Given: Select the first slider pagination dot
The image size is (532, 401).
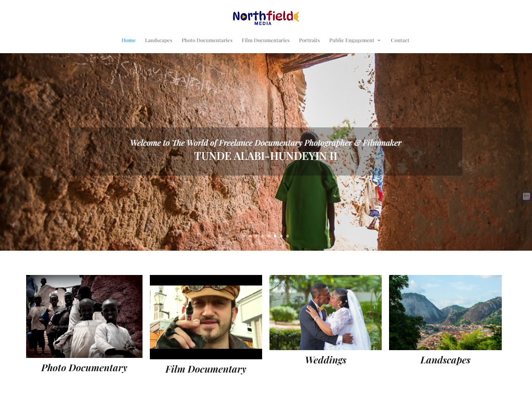Looking at the screenshot, I should click(244, 236).
